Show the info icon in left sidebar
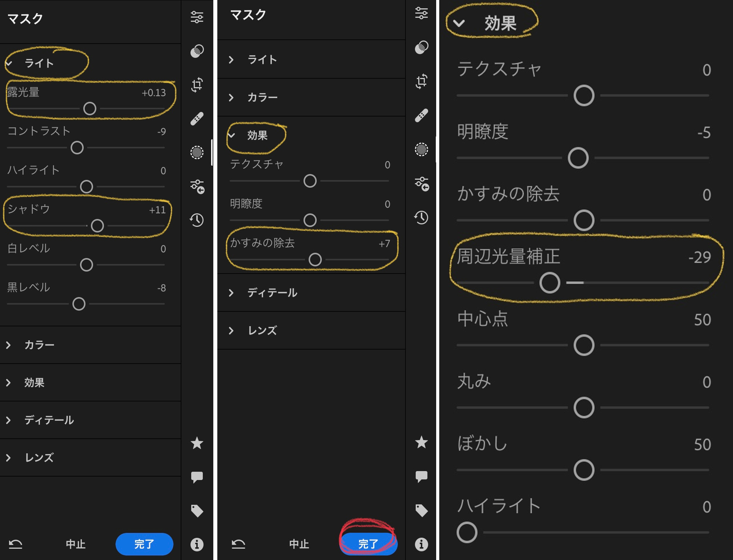This screenshot has height=560, width=733. 197,544
